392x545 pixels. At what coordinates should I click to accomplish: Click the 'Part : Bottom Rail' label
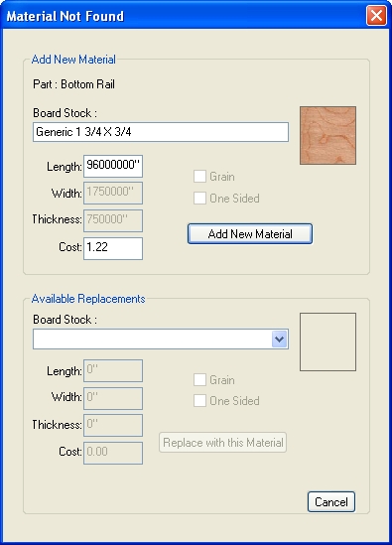73,84
